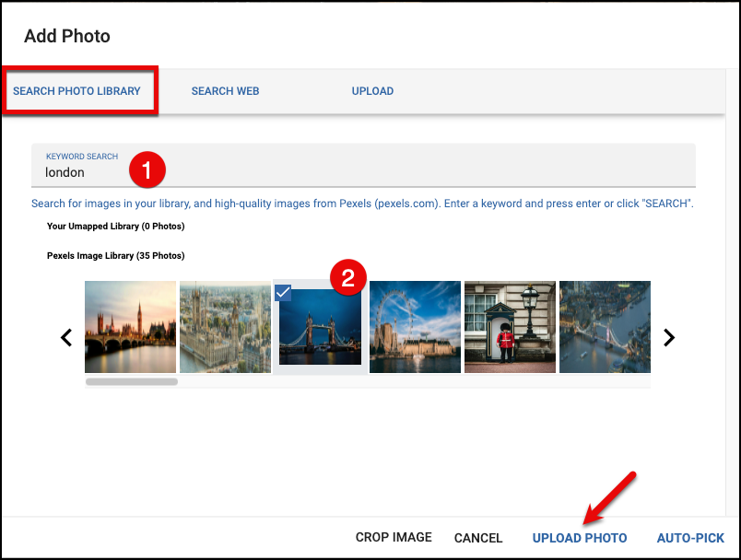Select the royal guard in red photo
The image size is (741, 560).
pyautogui.click(x=510, y=327)
